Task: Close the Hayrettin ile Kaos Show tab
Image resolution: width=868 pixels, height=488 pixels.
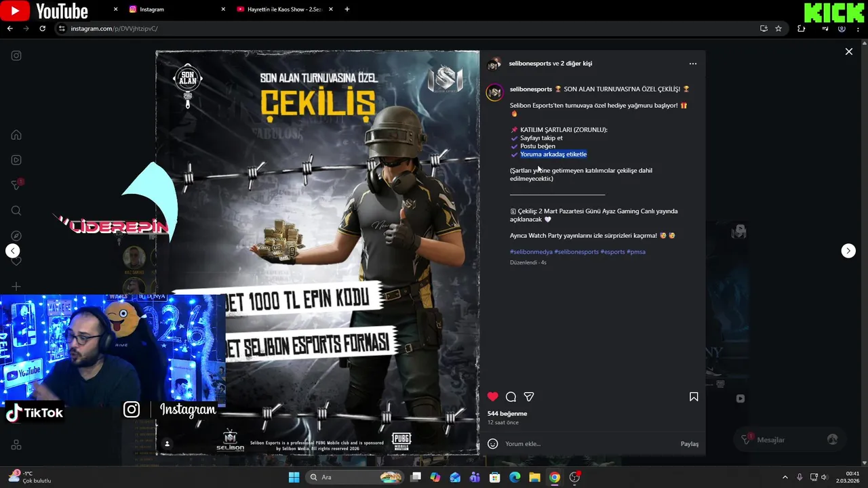Action: pyautogui.click(x=331, y=9)
